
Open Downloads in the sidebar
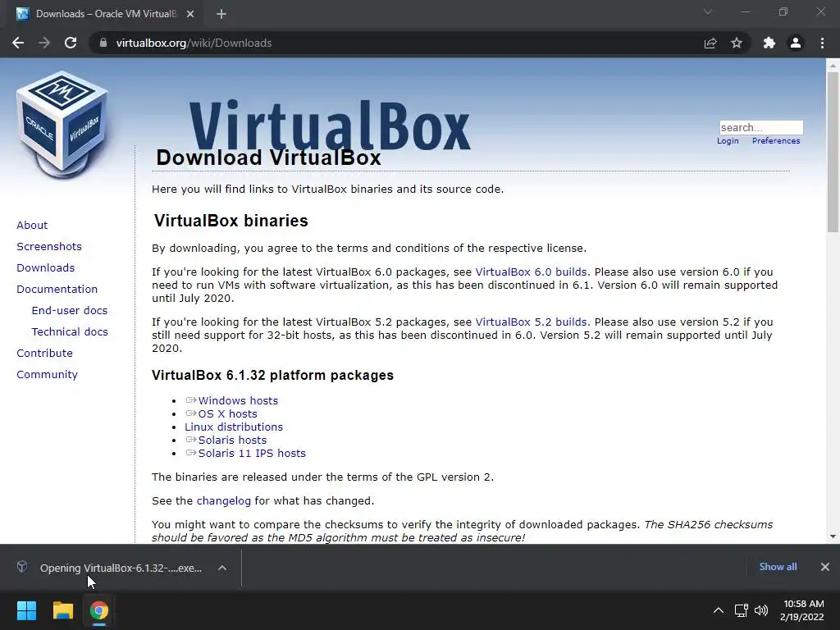click(46, 268)
